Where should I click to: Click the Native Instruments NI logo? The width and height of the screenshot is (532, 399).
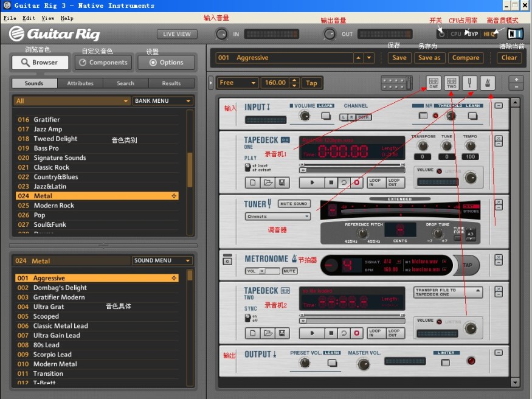515,33
